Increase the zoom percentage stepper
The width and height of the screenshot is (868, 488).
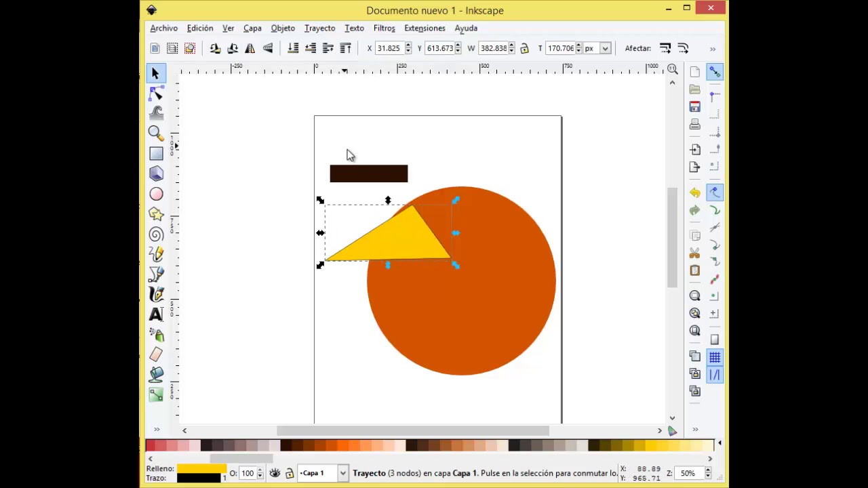(x=707, y=470)
